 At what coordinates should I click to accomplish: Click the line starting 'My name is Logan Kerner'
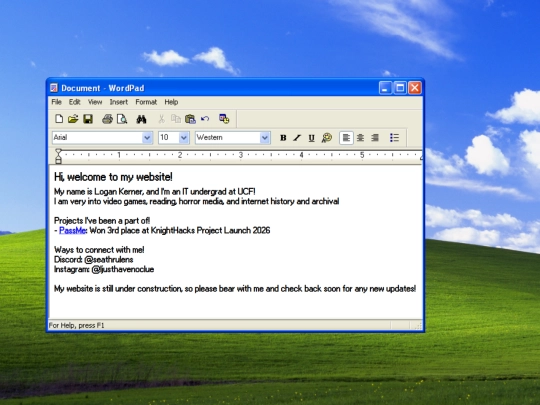tap(155, 191)
